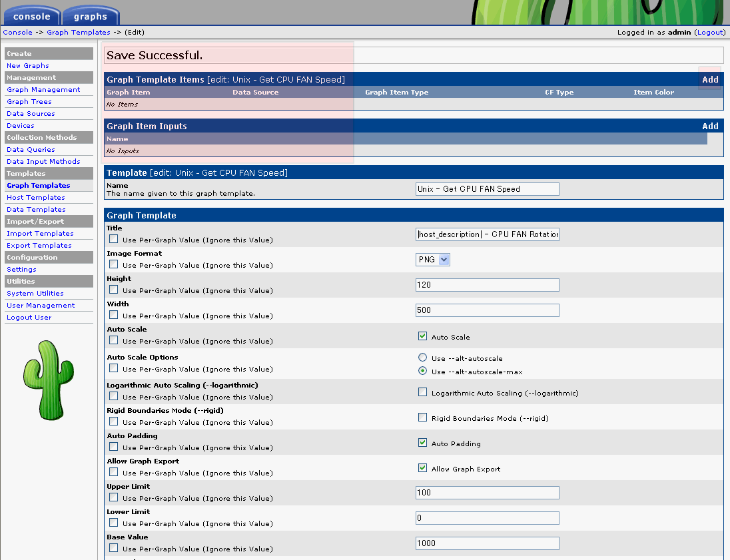The image size is (730, 560).
Task: Click the Logout link at top right
Action: [709, 32]
